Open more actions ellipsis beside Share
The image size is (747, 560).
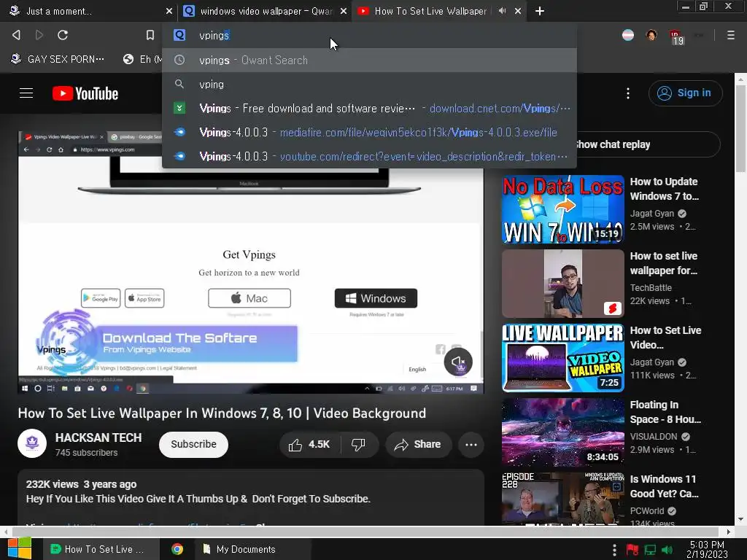tap(471, 444)
